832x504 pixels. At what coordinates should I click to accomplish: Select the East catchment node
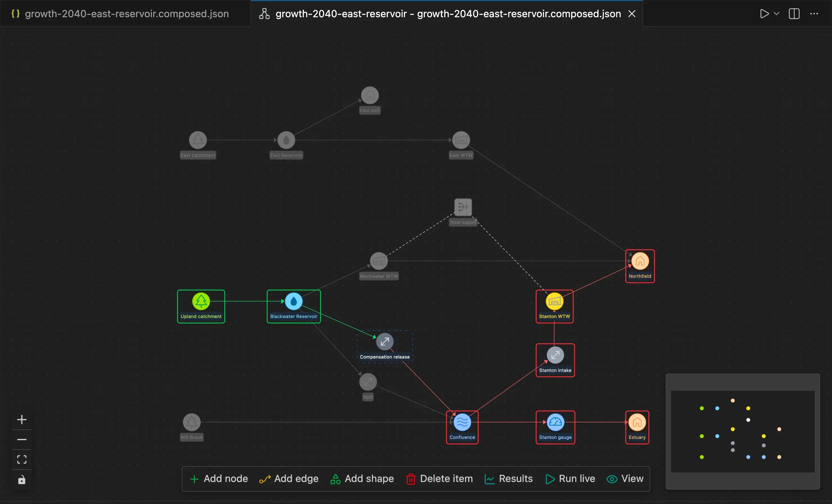click(198, 140)
